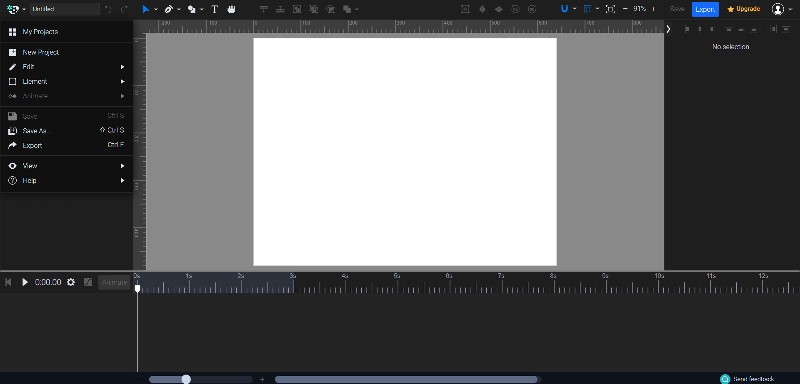Select the Text tool

point(214,9)
